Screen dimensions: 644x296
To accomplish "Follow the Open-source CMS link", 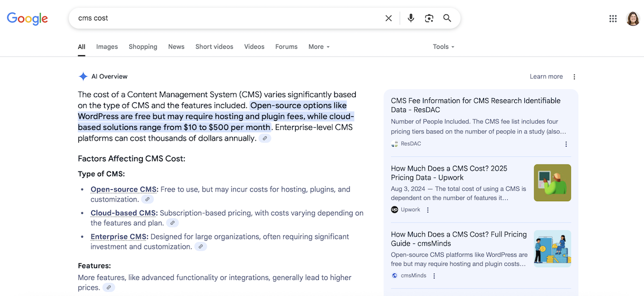I will (125, 189).
